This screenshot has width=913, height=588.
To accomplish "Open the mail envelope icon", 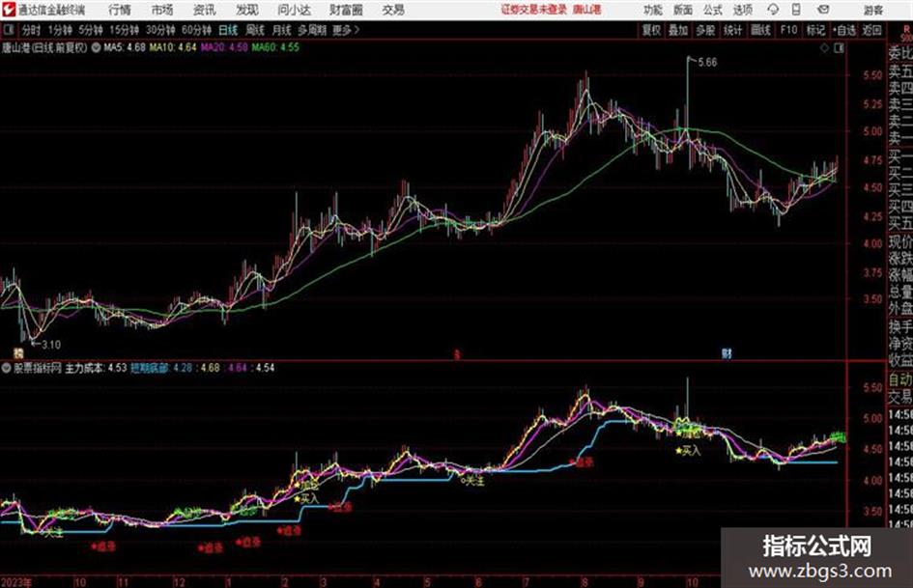I will tap(823, 10).
